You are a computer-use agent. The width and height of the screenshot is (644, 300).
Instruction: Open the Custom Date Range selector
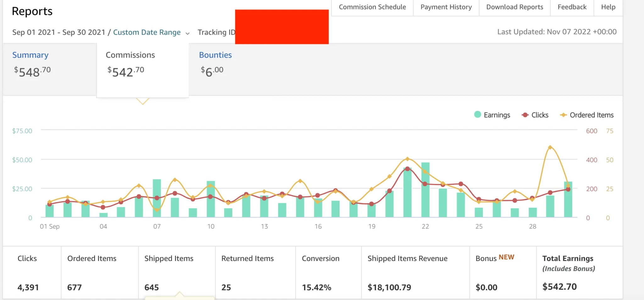click(147, 32)
